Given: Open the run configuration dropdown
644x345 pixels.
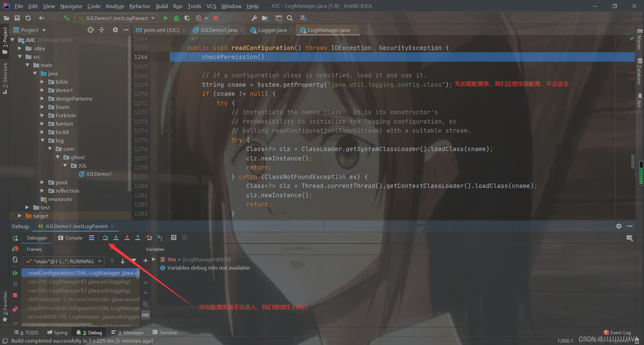Looking at the screenshot, I should click(x=116, y=18).
